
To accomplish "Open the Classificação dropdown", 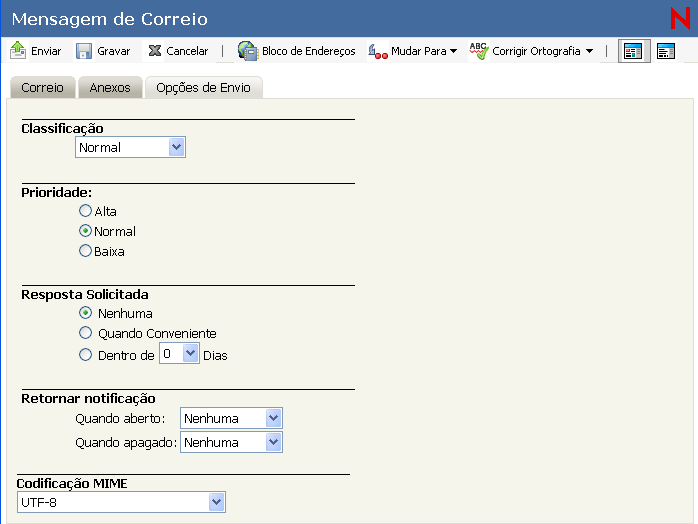I will coord(130,147).
